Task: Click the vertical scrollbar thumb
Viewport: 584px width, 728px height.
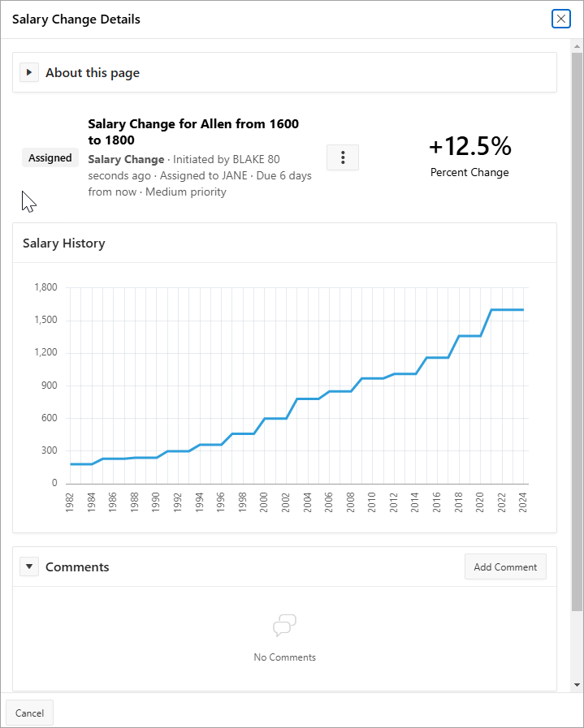Action: coord(577,325)
